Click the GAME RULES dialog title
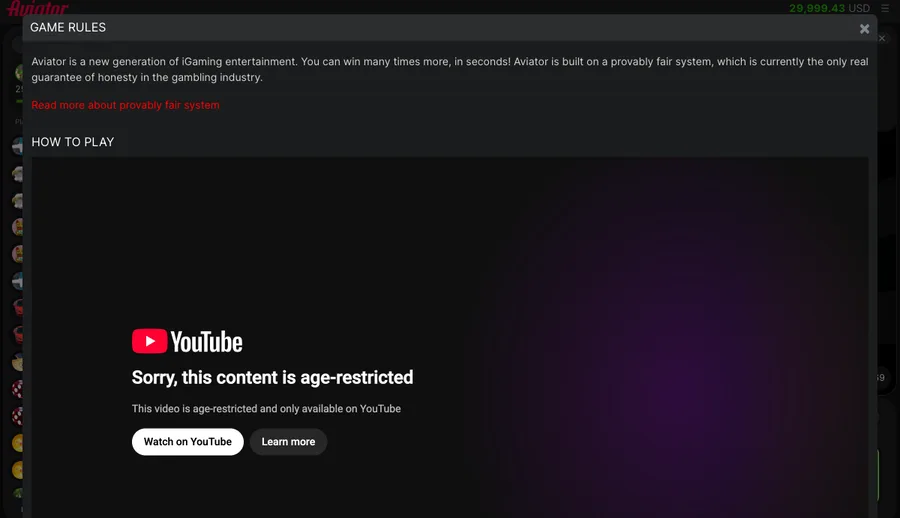Screen dimensions: 900x518 [x=68, y=28]
